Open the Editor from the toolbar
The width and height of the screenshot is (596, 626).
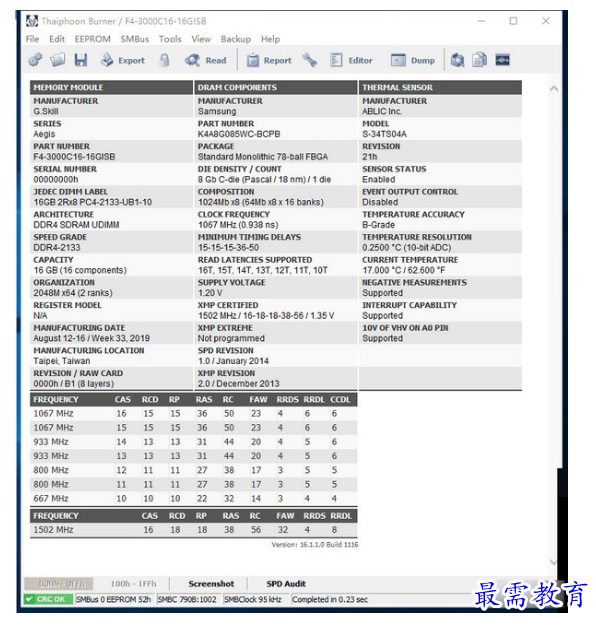[x=351, y=60]
